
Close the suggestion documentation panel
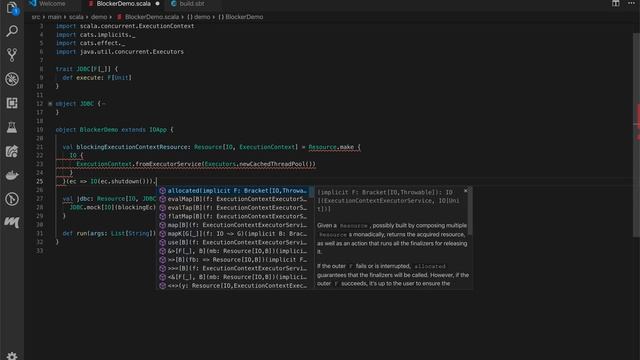[465, 191]
